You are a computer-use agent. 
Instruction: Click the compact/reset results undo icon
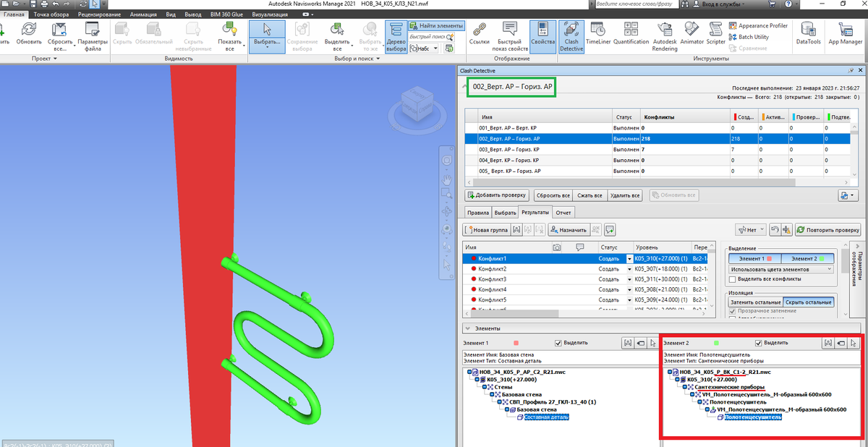[x=775, y=229]
